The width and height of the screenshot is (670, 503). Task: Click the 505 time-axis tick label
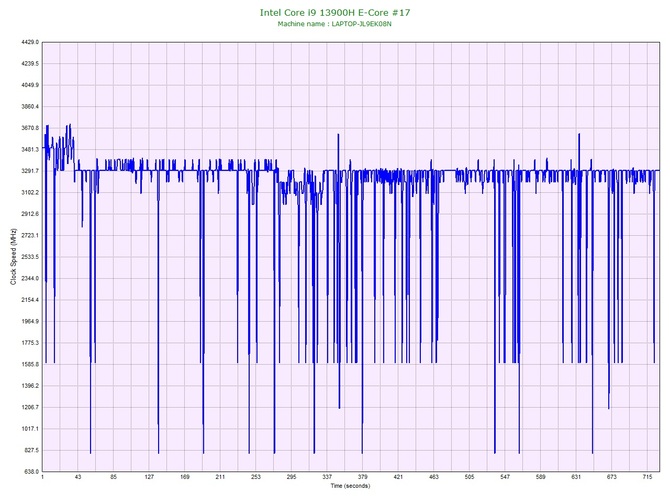pos(469,477)
